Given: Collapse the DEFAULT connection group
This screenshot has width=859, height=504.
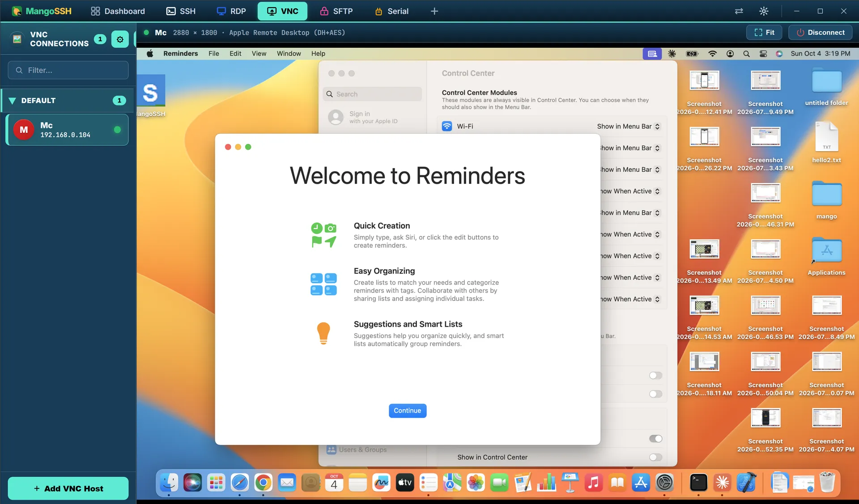Looking at the screenshot, I should (x=68, y=101).
